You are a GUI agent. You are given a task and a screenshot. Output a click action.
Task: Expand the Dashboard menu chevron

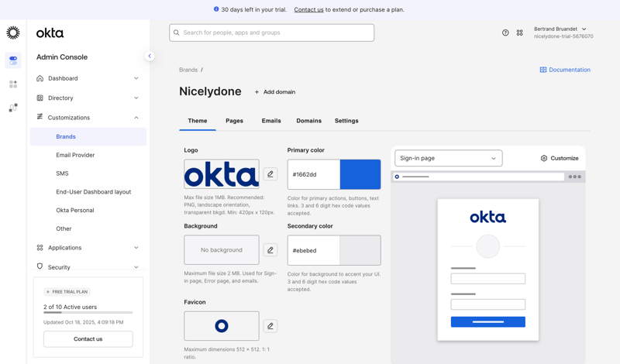(136, 78)
